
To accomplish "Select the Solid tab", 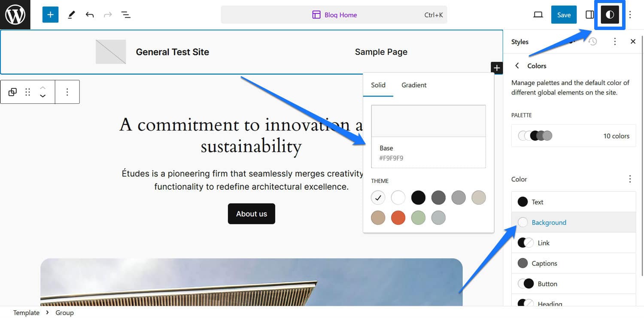I will tap(378, 85).
